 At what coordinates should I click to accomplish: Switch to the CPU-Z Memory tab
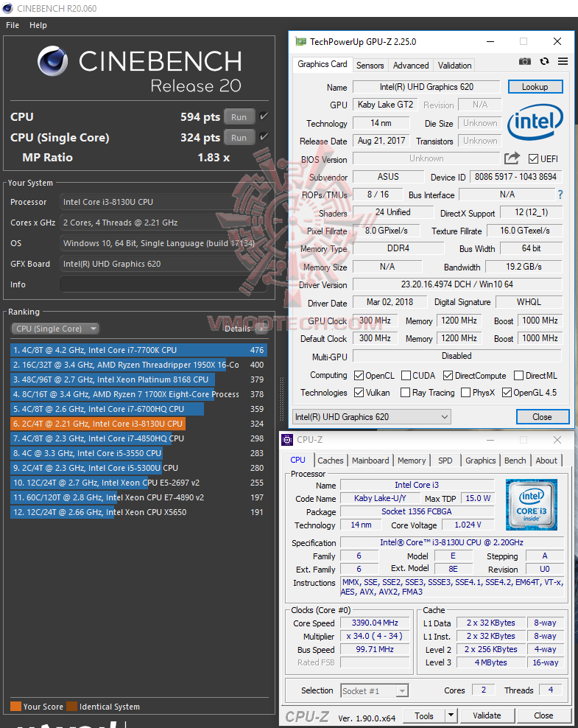point(412,461)
